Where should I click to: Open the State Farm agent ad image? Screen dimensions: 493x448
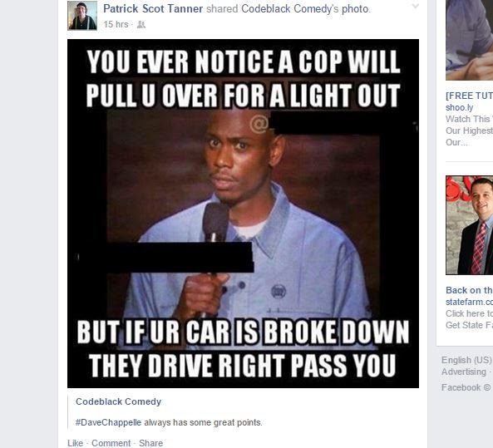point(469,225)
